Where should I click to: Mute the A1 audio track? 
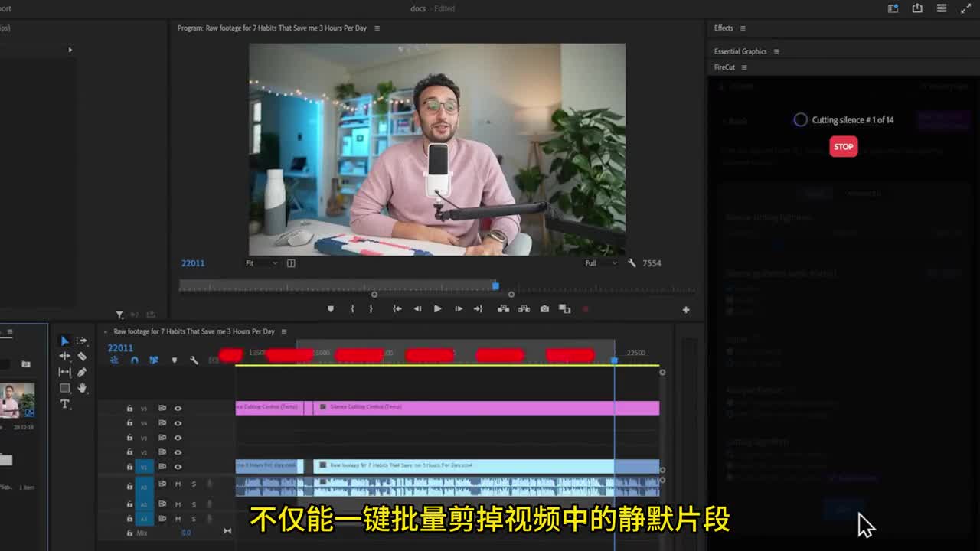pos(178,484)
